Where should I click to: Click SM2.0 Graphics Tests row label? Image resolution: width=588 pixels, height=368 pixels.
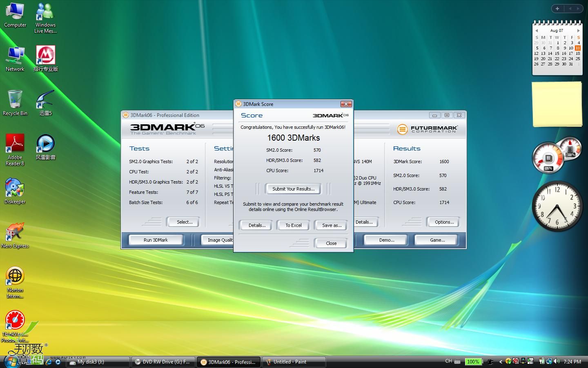pyautogui.click(x=151, y=162)
